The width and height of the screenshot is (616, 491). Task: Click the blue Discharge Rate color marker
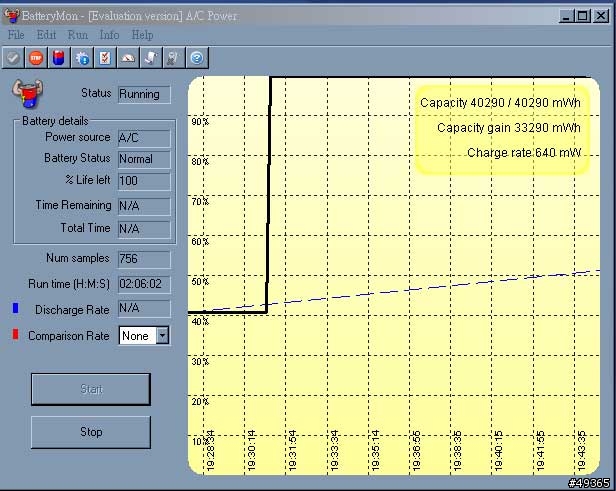(x=16, y=308)
